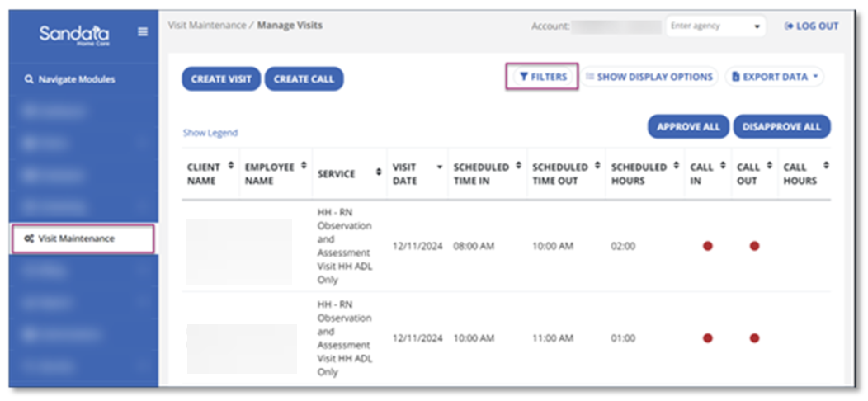Click the red Call Out dot for 08:00 AM visit
This screenshot has width=868, height=401.
(754, 246)
